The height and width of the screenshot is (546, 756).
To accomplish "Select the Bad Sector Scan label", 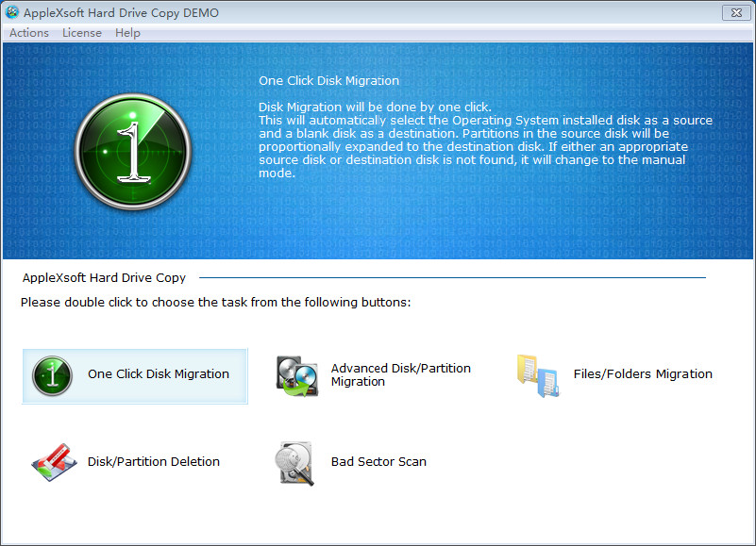I will click(x=378, y=462).
